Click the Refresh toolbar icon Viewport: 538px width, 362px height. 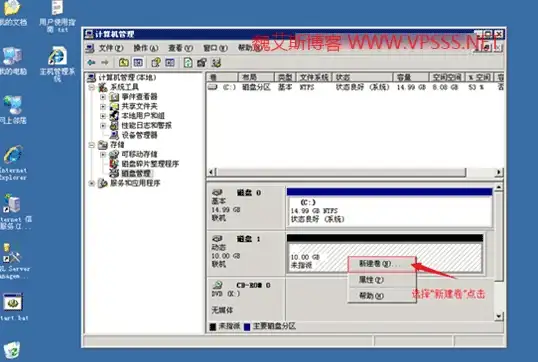click(x=188, y=62)
